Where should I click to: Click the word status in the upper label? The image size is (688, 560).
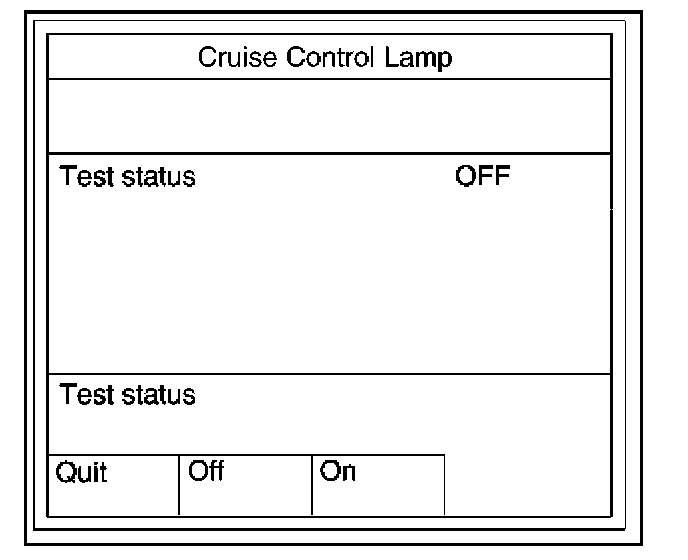[x=159, y=178]
